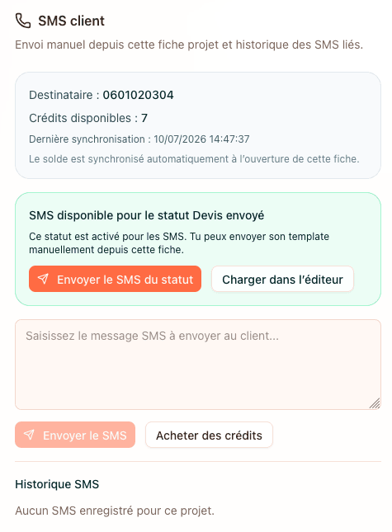The width and height of the screenshot is (392, 532).
Task: Click the Dernière synchronisation timestamp
Action: (x=201, y=139)
